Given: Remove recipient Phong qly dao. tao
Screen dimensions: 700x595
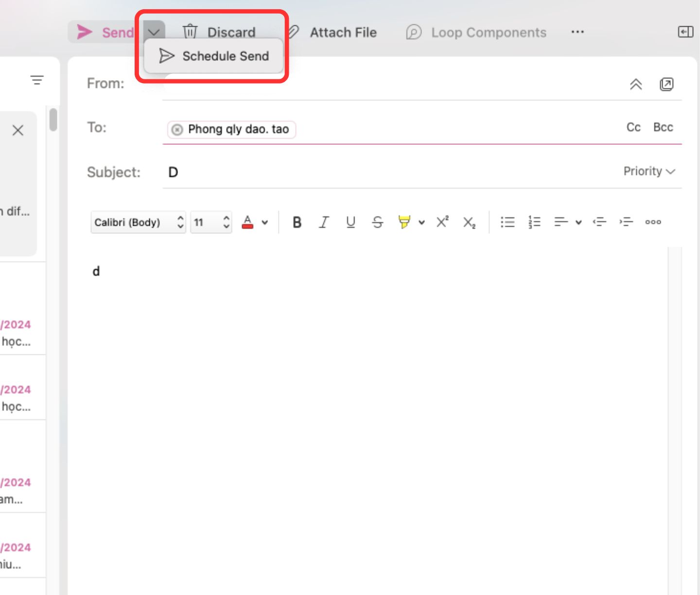Looking at the screenshot, I should pos(177,129).
